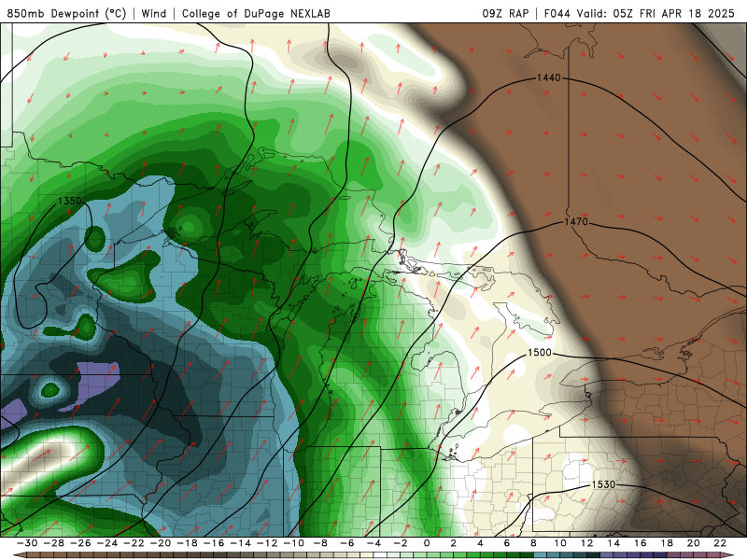Click the -20 value on the color scale
Screen dimensions: 747x560
(160, 543)
